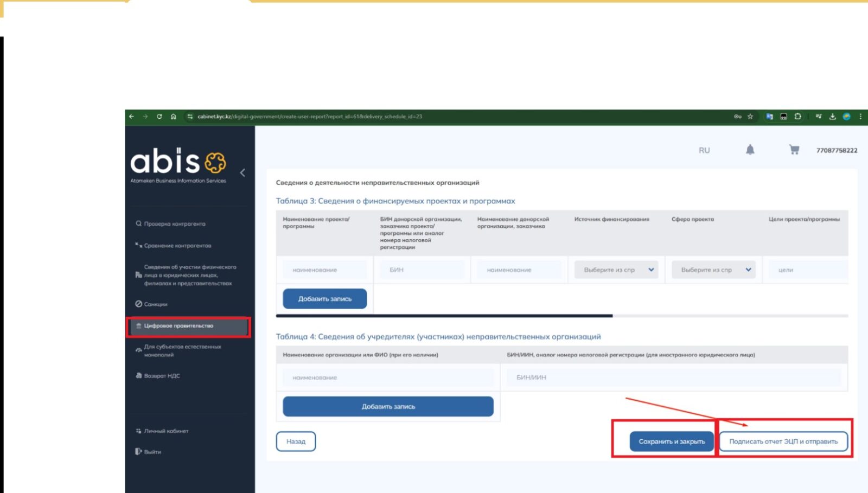The image size is (868, 493).
Task: Open browser extensions puzzle icon
Action: [x=797, y=117]
